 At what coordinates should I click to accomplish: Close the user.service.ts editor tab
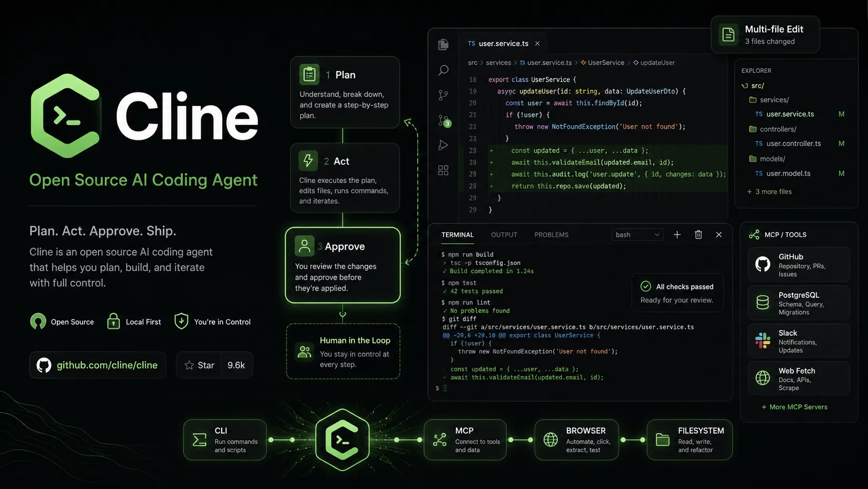(x=537, y=44)
